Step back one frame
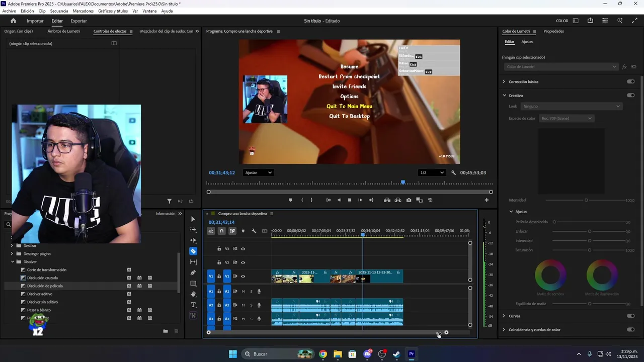Image resolution: width=644 pixels, height=362 pixels. point(339,200)
